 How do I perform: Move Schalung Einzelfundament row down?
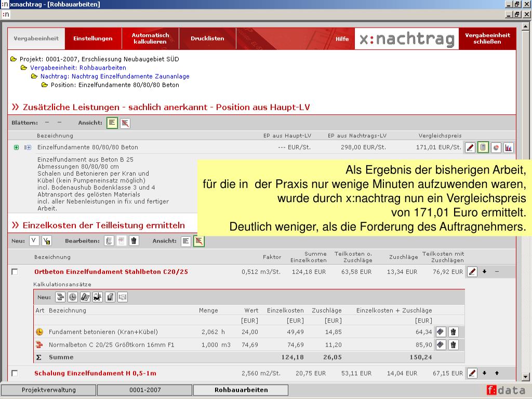485,373
